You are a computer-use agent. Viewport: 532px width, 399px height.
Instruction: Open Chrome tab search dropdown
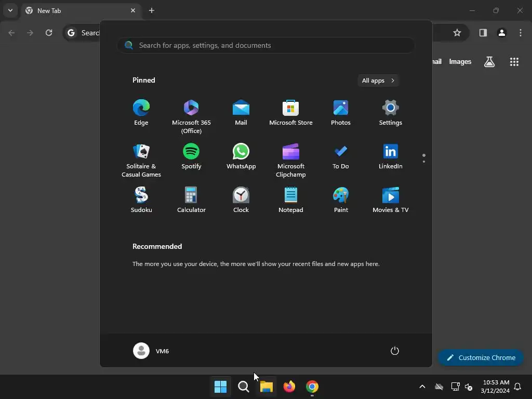10,10
